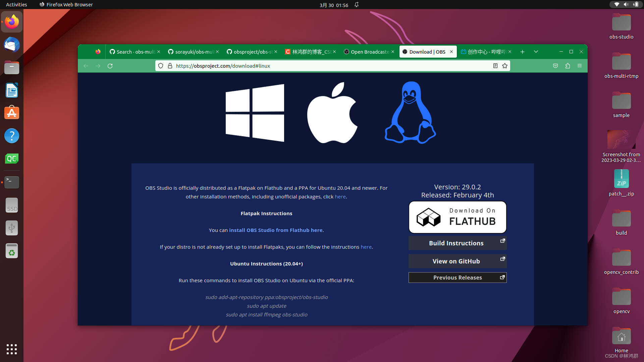Viewport: 644px width, 362px height.
Task: Switch to obsproject/obs-studio tab
Action: pos(250,52)
